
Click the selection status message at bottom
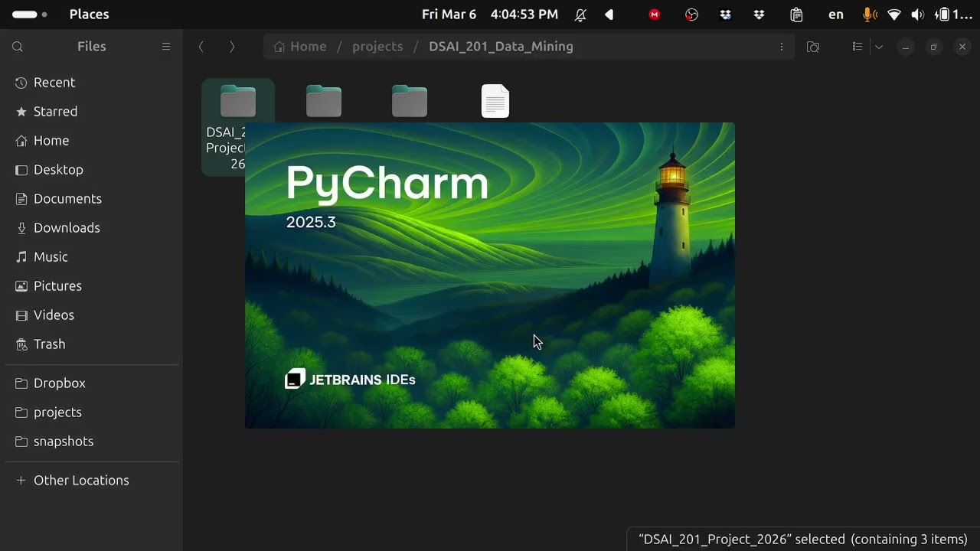tap(803, 540)
